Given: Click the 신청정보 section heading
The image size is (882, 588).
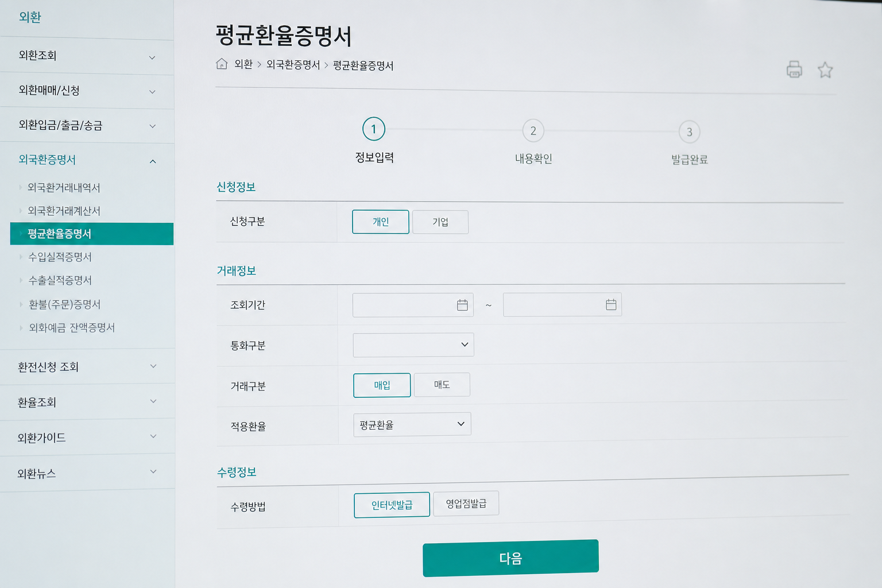Looking at the screenshot, I should (235, 187).
